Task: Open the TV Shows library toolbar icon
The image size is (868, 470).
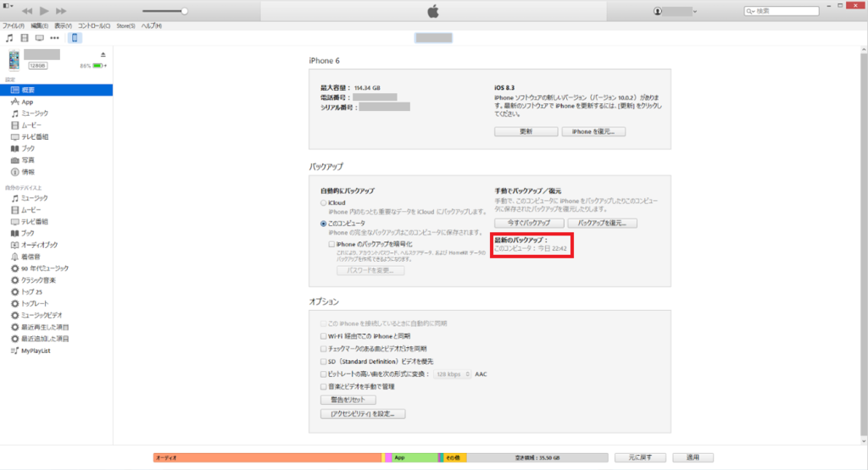Action: 39,38
